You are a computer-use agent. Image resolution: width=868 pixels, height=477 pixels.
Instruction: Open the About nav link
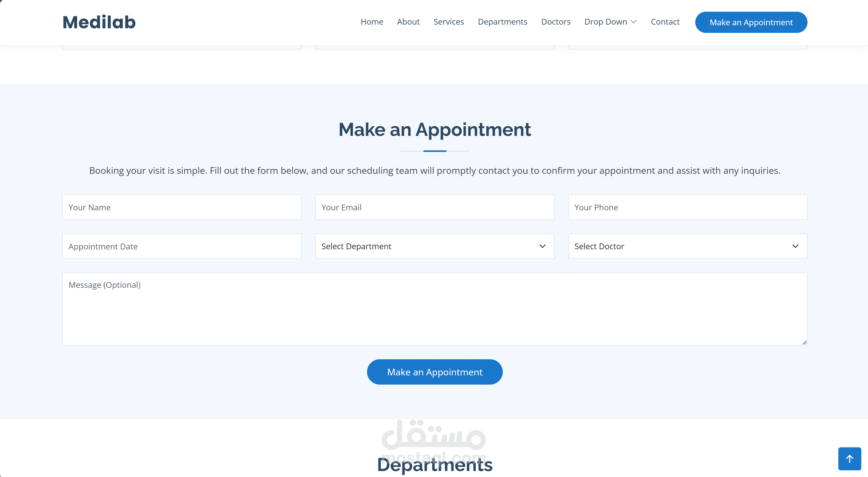point(408,22)
